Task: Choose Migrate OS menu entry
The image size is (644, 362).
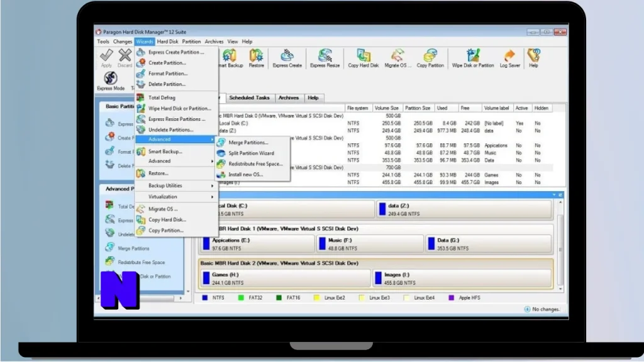Action: pos(177,209)
